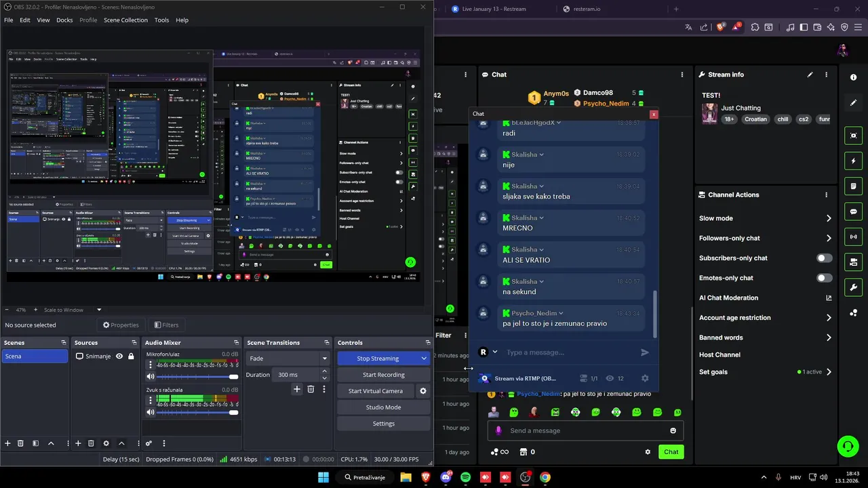Open preview scale dropdown arrow
The width and height of the screenshot is (868, 488).
[99, 310]
